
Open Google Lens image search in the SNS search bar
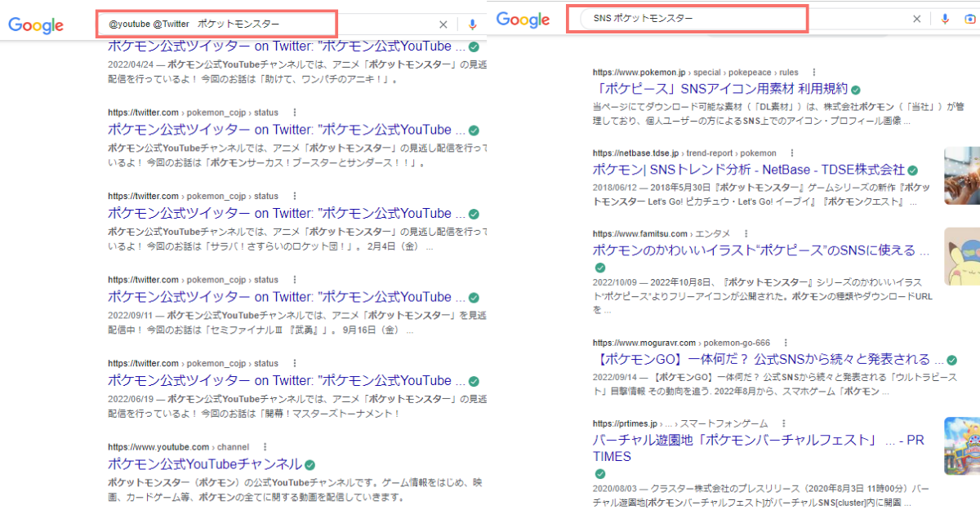click(969, 19)
